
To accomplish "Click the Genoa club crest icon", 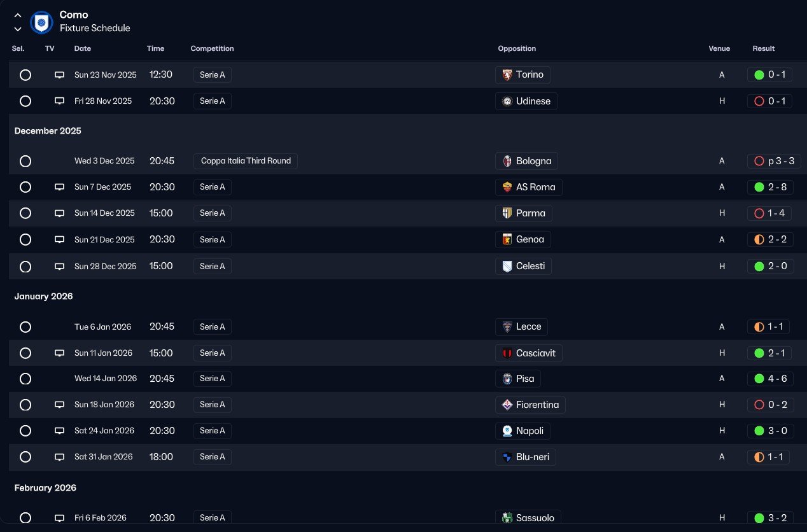I will click(507, 240).
